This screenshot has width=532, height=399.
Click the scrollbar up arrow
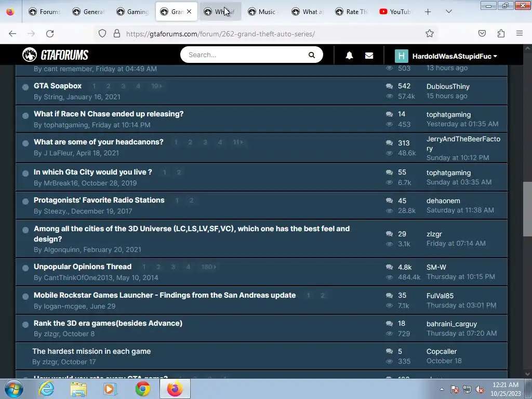pyautogui.click(x=527, y=48)
